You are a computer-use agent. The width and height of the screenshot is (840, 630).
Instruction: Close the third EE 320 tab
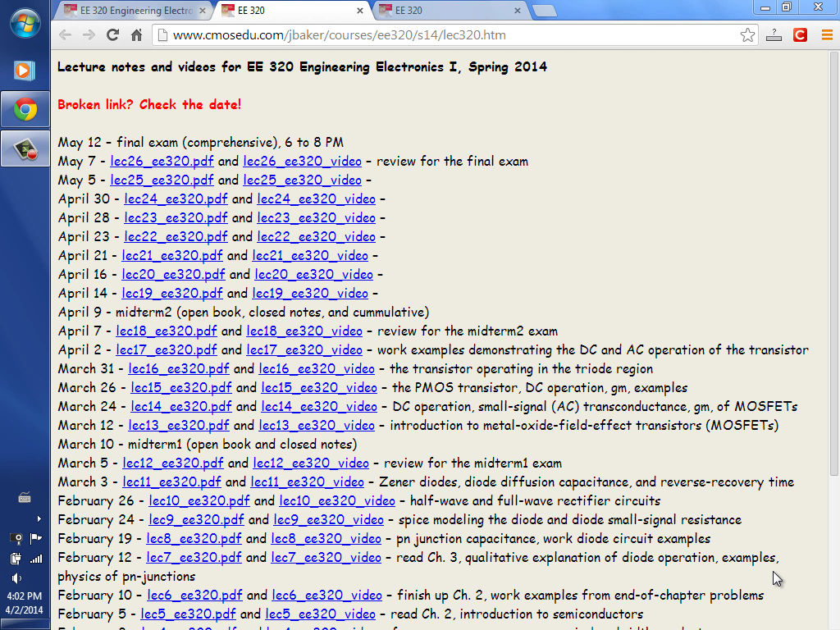[518, 11]
